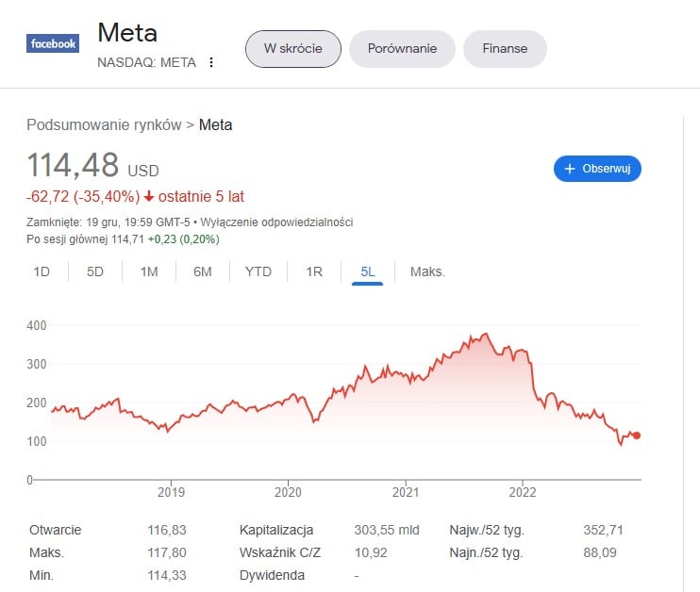This screenshot has height=592, width=700.
Task: Open Podsumowanie rynków breadcrumb link
Action: [104, 125]
